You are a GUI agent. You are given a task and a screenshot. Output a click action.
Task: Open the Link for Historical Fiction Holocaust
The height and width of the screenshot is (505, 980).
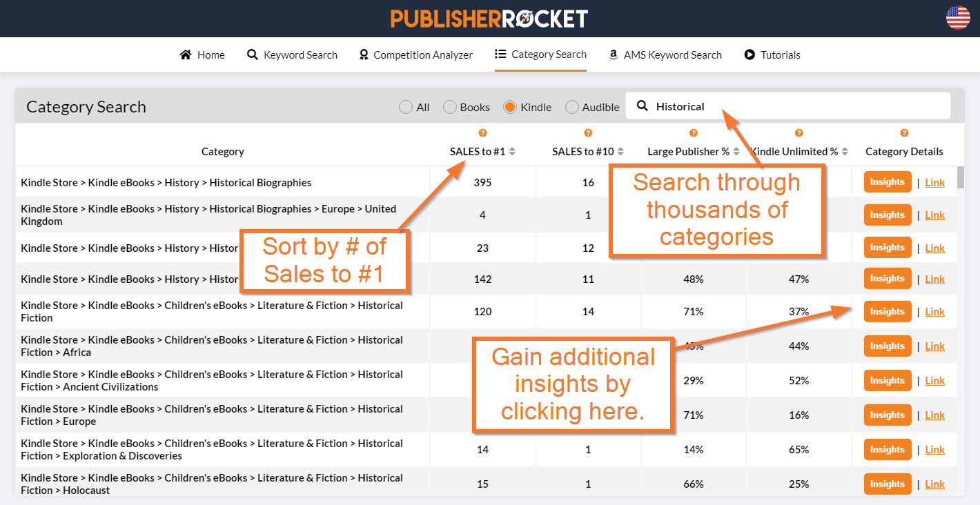pyautogui.click(x=935, y=484)
